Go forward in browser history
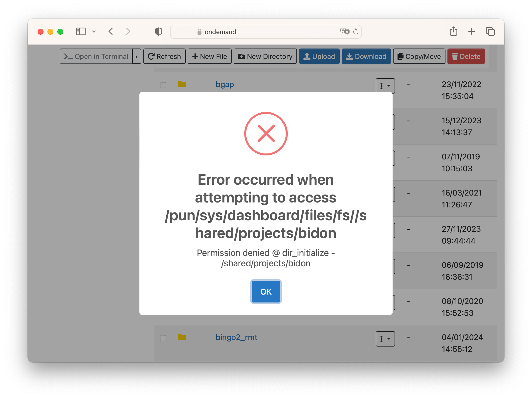This screenshot has height=399, width=532. click(x=128, y=31)
